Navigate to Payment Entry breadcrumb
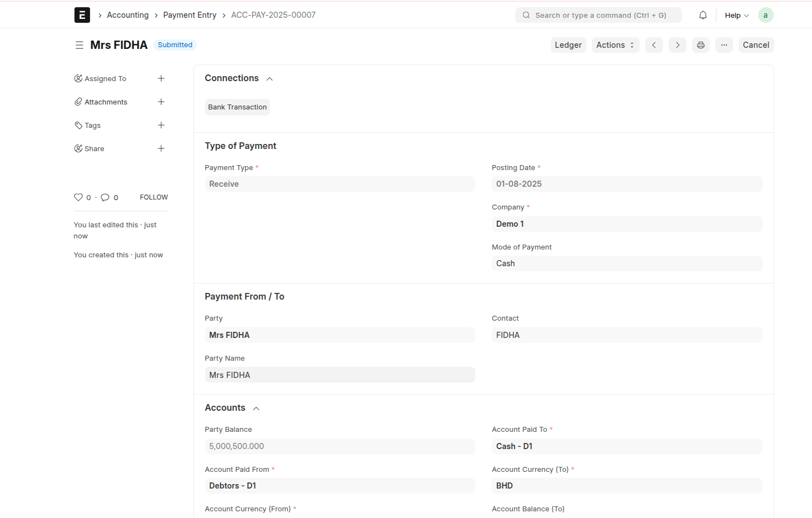The width and height of the screenshot is (812, 518). point(190,15)
